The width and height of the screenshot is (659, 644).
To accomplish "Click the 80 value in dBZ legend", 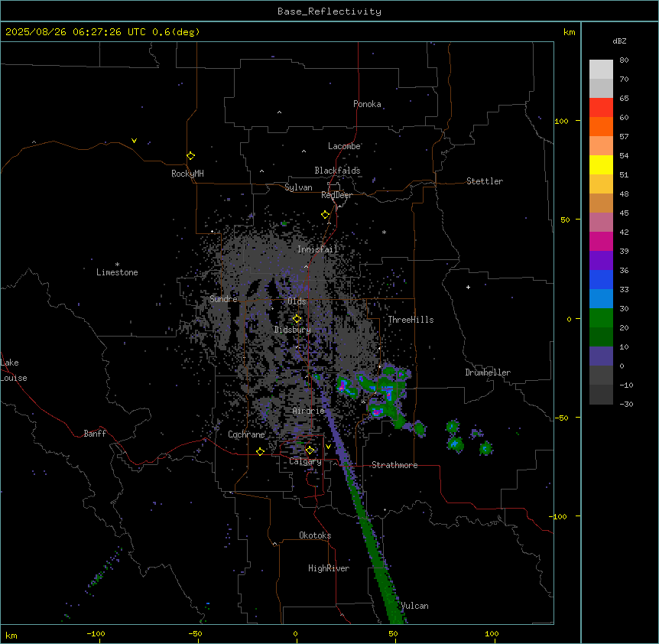I will [624, 60].
